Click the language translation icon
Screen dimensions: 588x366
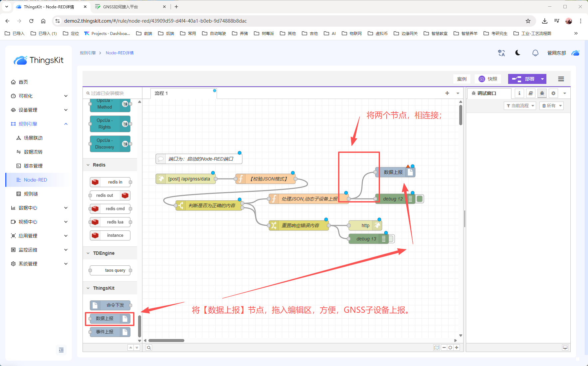coord(501,53)
